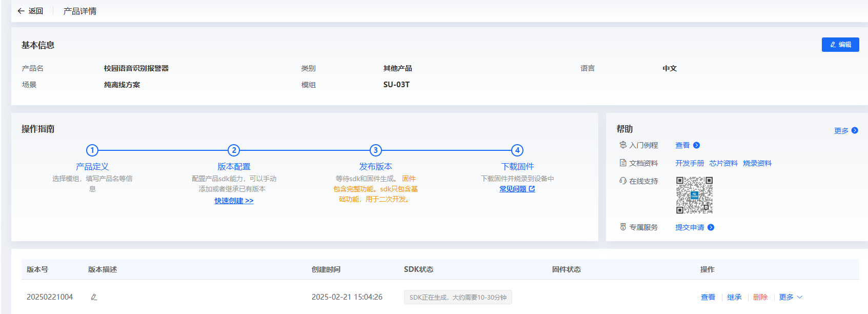This screenshot has width=868, height=314.
Task: Click step 3 circle 发布版本
Action: pyautogui.click(x=375, y=150)
